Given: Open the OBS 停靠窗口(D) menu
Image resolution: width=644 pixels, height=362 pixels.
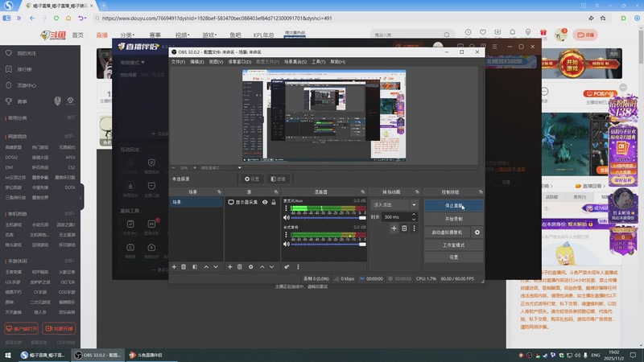Looking at the screenshot, I should (239, 62).
